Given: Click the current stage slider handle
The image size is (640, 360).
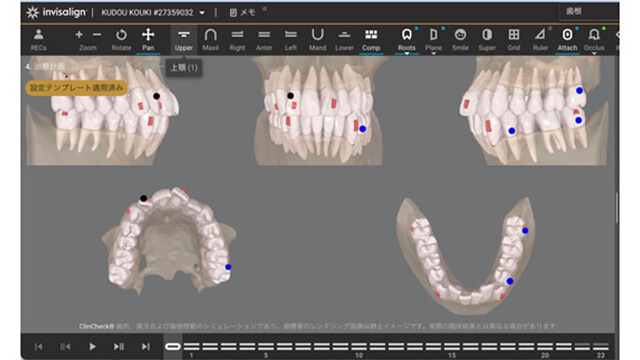Looking at the screenshot, I should (173, 347).
